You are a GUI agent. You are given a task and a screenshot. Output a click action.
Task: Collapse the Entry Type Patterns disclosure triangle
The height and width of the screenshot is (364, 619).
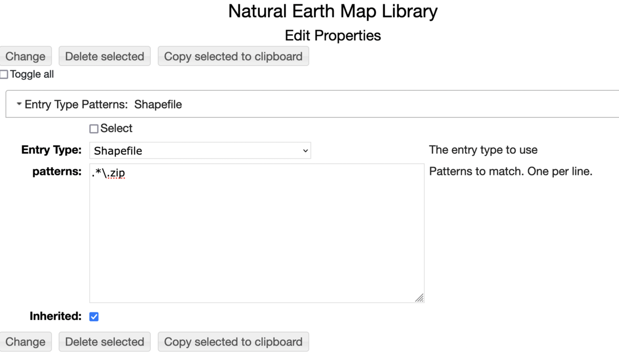[x=19, y=104]
